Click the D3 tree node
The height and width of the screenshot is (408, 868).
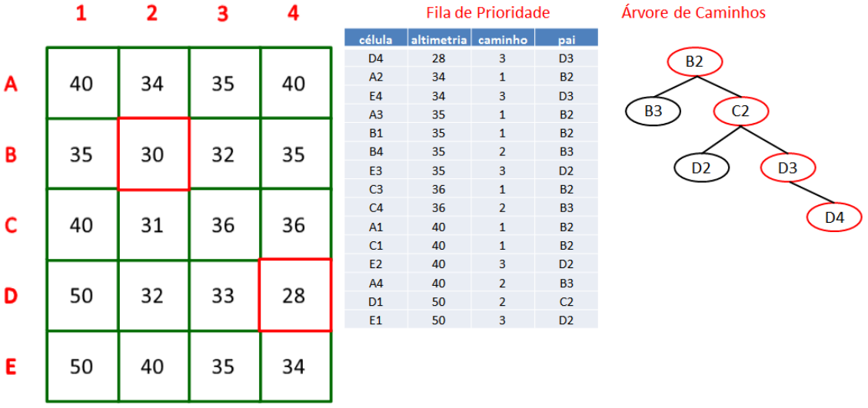(787, 167)
